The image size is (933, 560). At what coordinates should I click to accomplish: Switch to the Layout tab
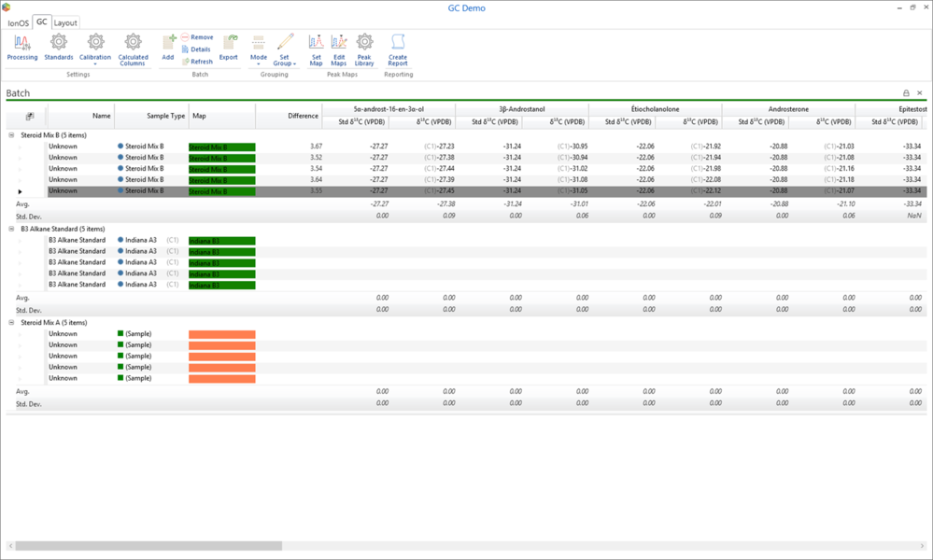pyautogui.click(x=64, y=22)
